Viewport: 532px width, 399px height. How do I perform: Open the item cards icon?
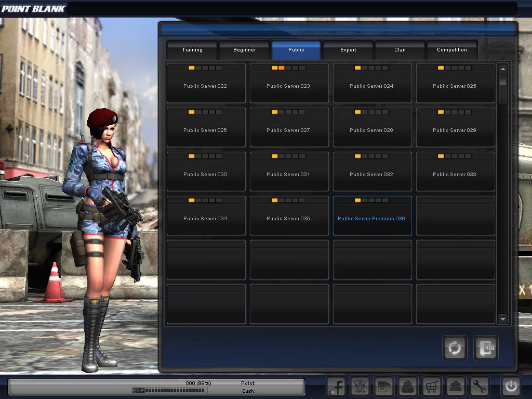coord(383,387)
